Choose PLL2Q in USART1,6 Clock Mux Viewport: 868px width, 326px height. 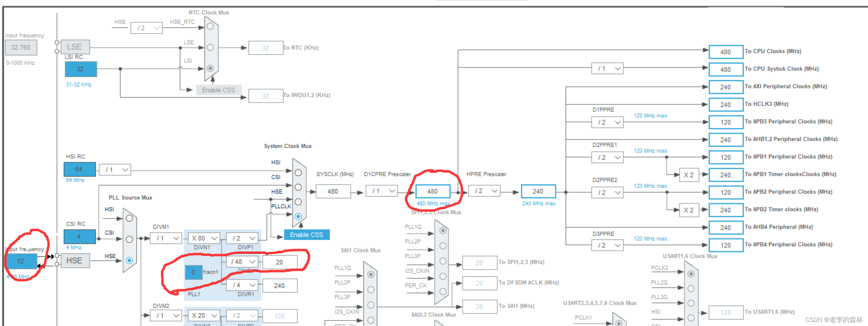click(x=691, y=289)
